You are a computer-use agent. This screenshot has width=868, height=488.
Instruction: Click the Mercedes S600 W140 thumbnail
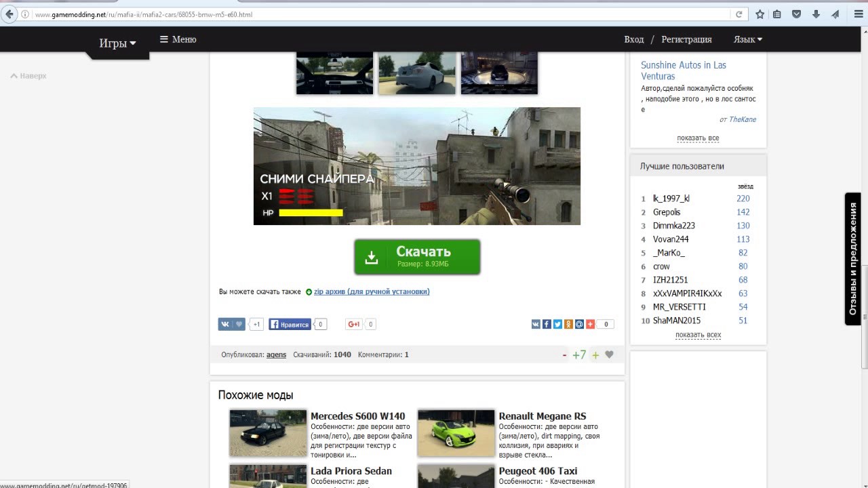point(268,433)
